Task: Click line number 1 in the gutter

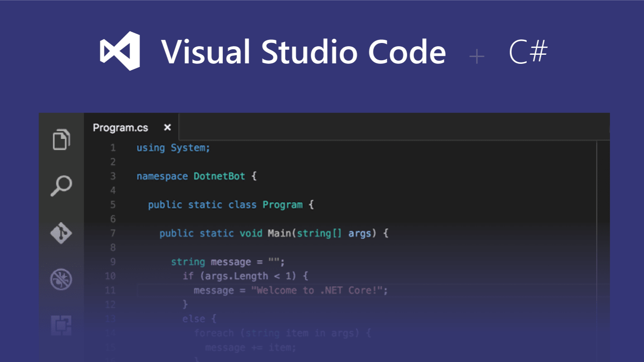Action: (113, 148)
